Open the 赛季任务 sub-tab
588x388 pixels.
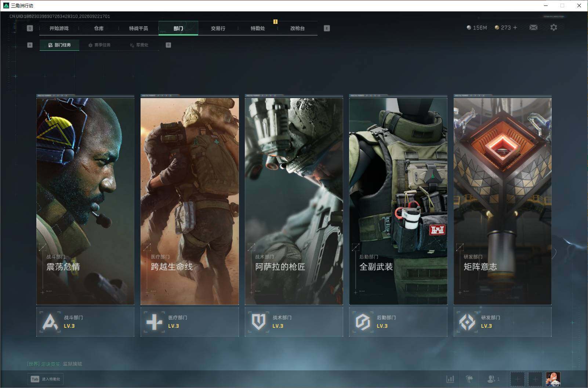tap(99, 45)
